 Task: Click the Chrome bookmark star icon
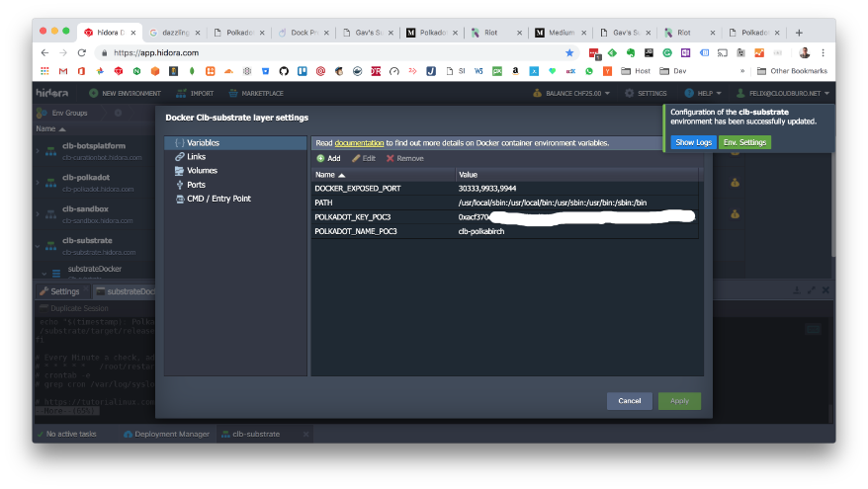(x=569, y=52)
